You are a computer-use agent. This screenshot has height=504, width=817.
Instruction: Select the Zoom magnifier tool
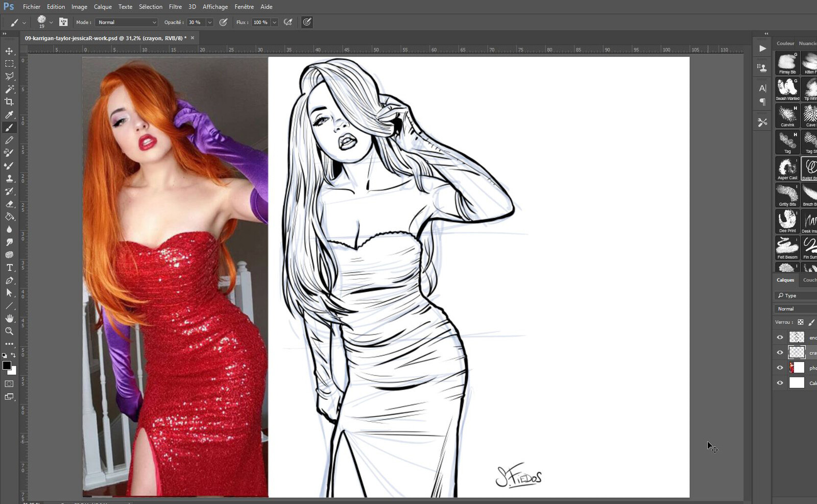point(9,331)
